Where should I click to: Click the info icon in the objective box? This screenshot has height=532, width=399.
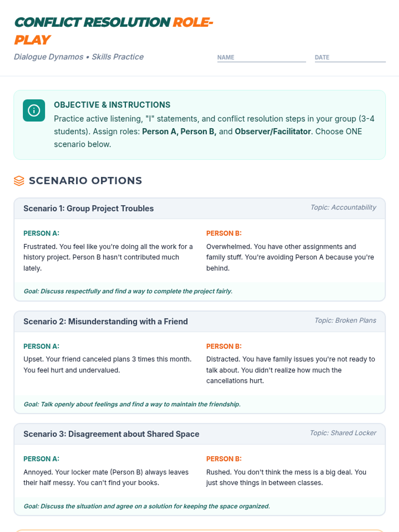click(34, 110)
